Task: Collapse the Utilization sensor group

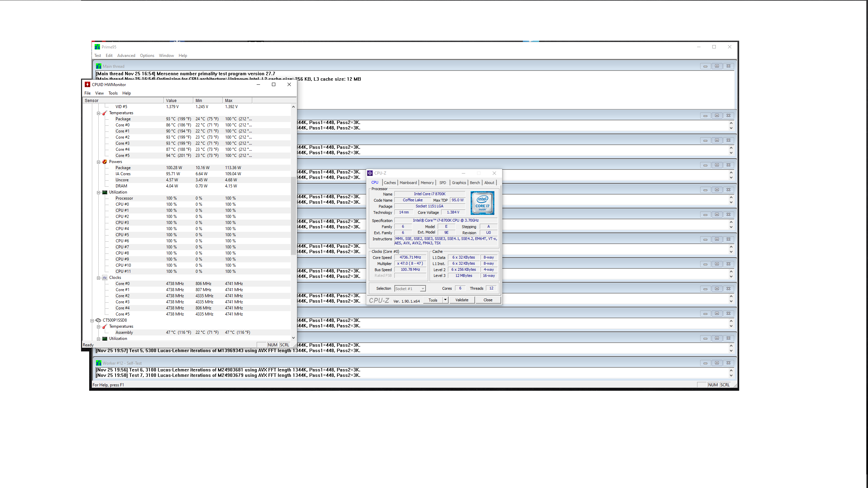Action: pyautogui.click(x=99, y=192)
